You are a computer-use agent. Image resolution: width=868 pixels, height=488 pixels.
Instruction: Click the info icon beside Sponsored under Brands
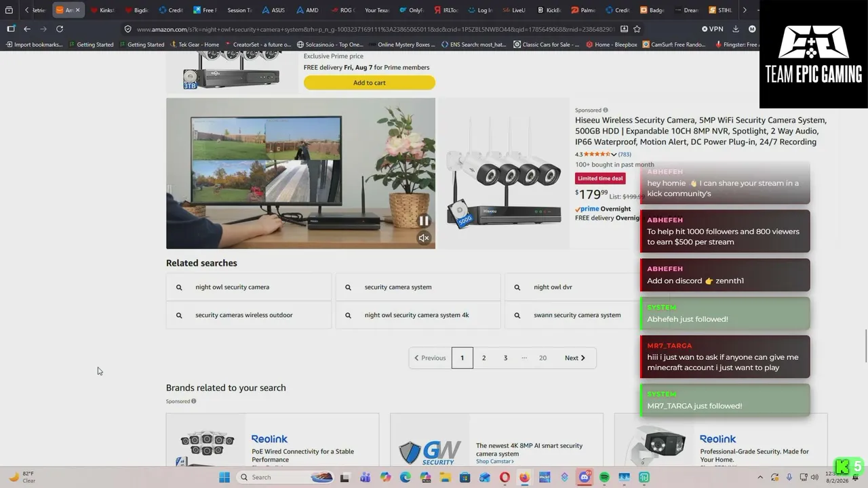tap(193, 401)
